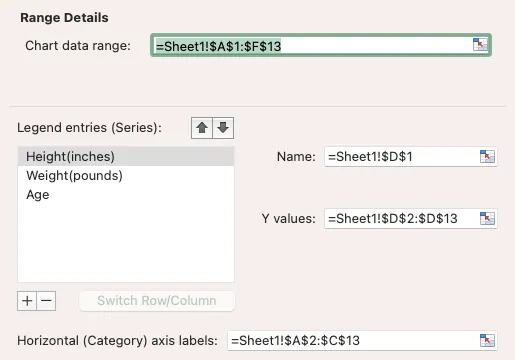Image resolution: width=515 pixels, height=360 pixels.
Task: Click the range selector icon in Name field
Action: [x=487, y=156]
